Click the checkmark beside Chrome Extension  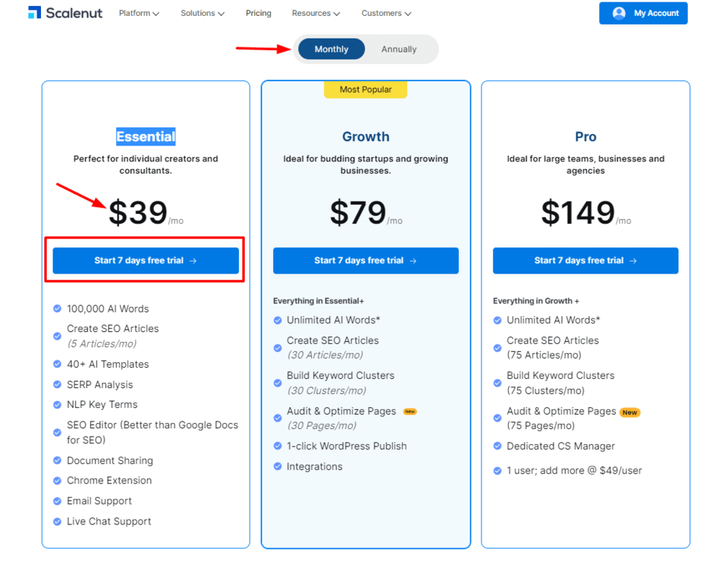click(57, 480)
